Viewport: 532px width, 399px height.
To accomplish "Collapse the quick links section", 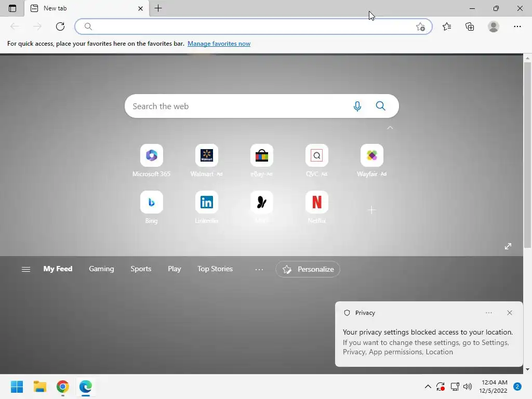I will pos(390,128).
